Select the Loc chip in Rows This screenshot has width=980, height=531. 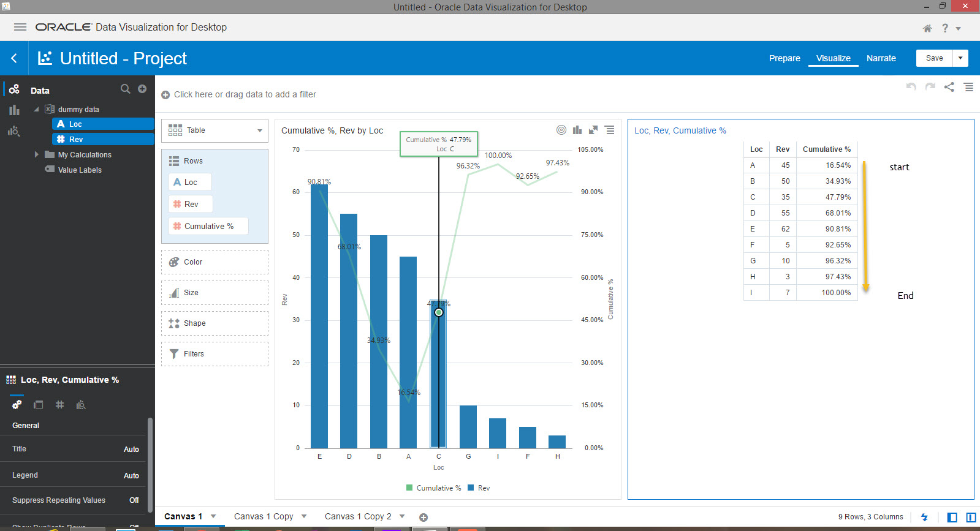click(190, 182)
